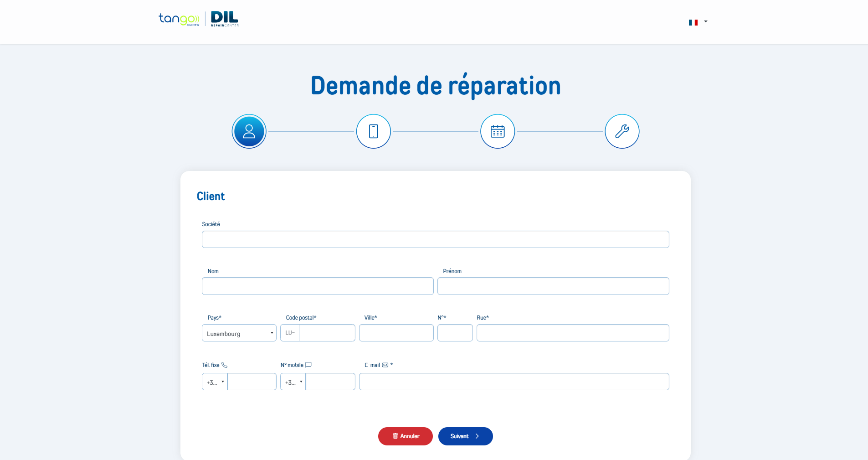Click the DIL Repair Center logo

225,19
